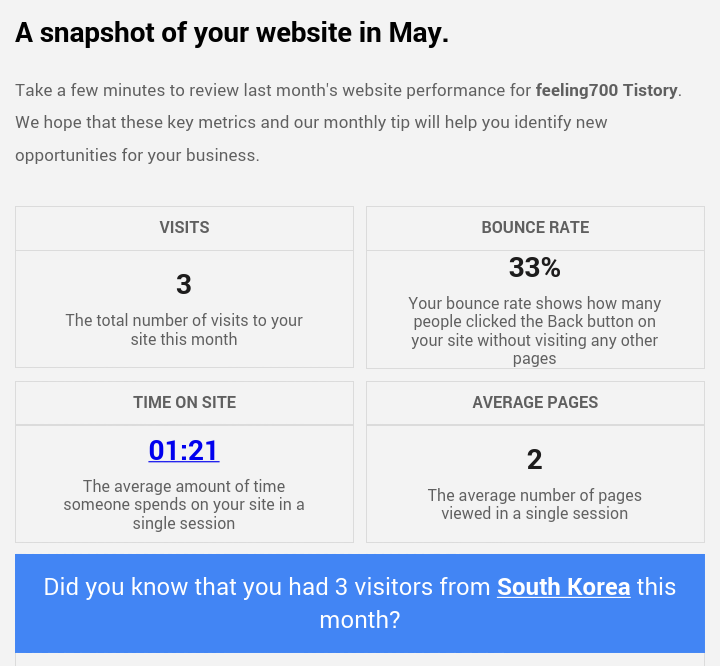Click the average amount of time description
The height and width of the screenshot is (666, 720).
[x=184, y=504]
